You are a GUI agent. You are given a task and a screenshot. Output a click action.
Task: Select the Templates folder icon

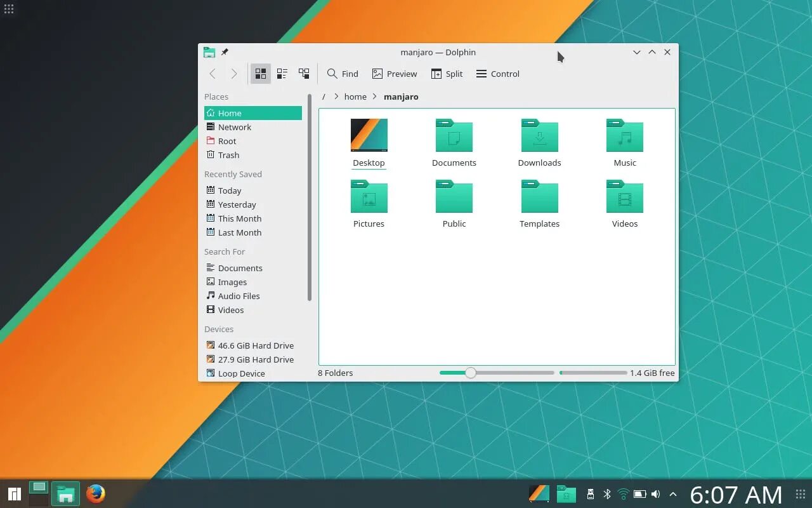[x=539, y=196]
